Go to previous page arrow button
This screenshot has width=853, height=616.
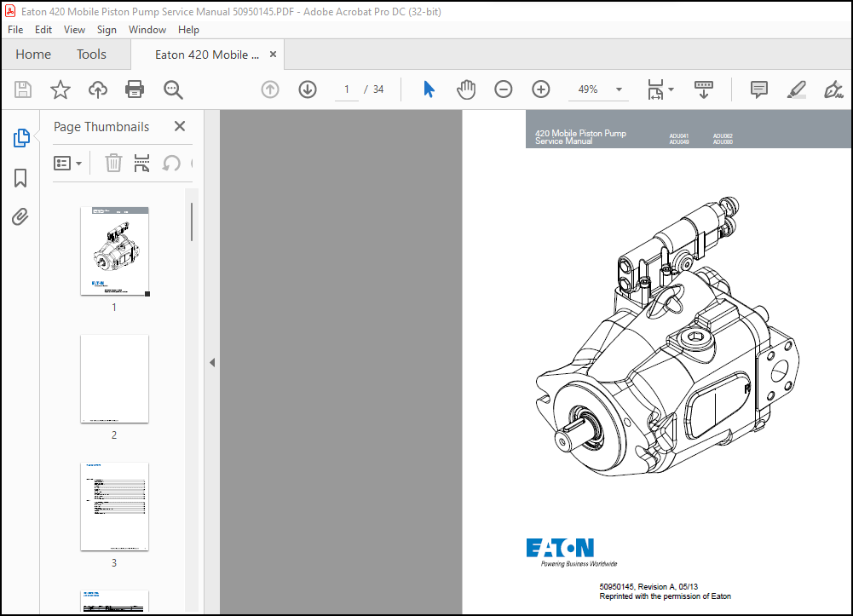pyautogui.click(x=270, y=89)
